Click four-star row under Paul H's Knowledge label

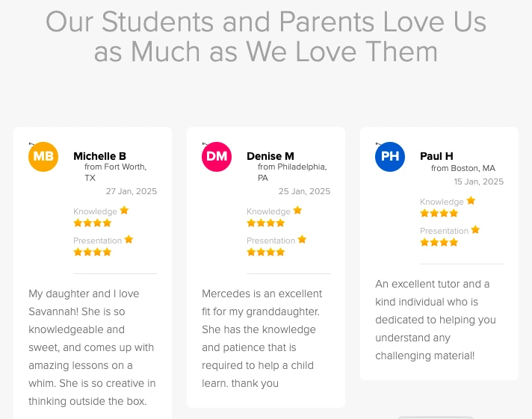[439, 213]
